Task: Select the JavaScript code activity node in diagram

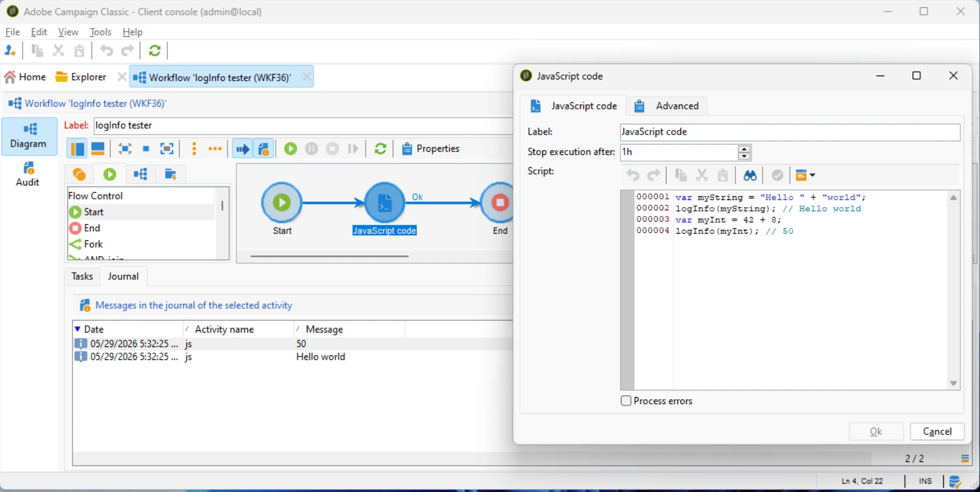Action: (x=384, y=202)
